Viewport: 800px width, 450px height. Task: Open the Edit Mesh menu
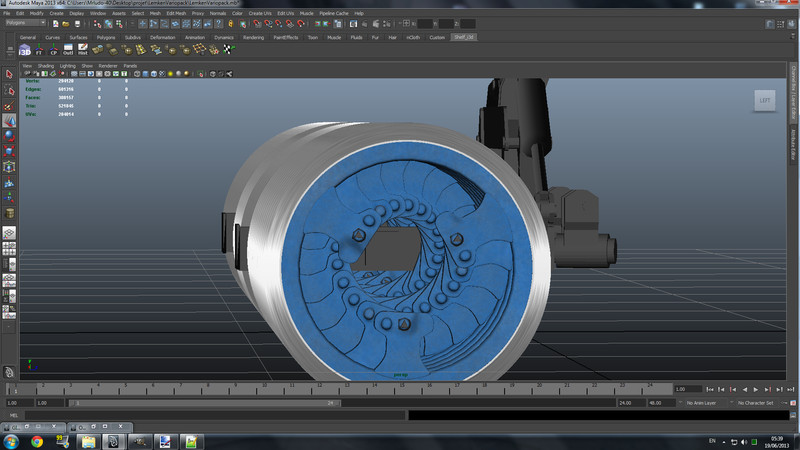(176, 13)
